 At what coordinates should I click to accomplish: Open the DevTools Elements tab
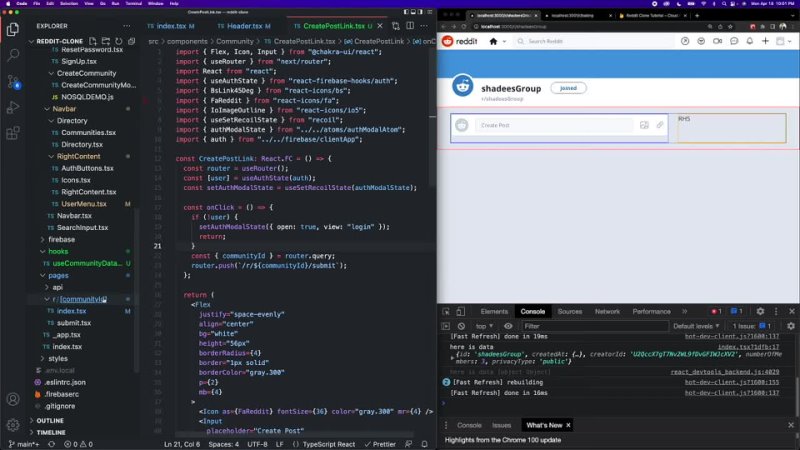[x=494, y=312]
